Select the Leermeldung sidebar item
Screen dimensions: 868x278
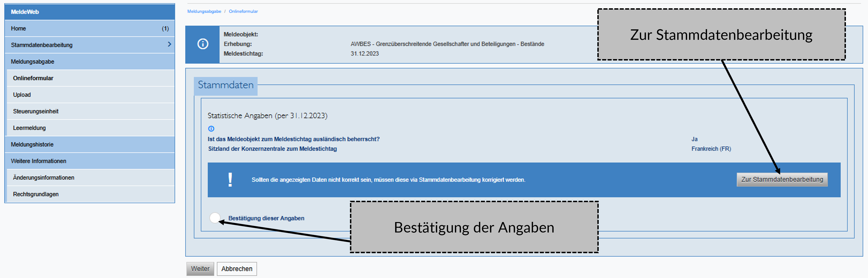point(29,128)
